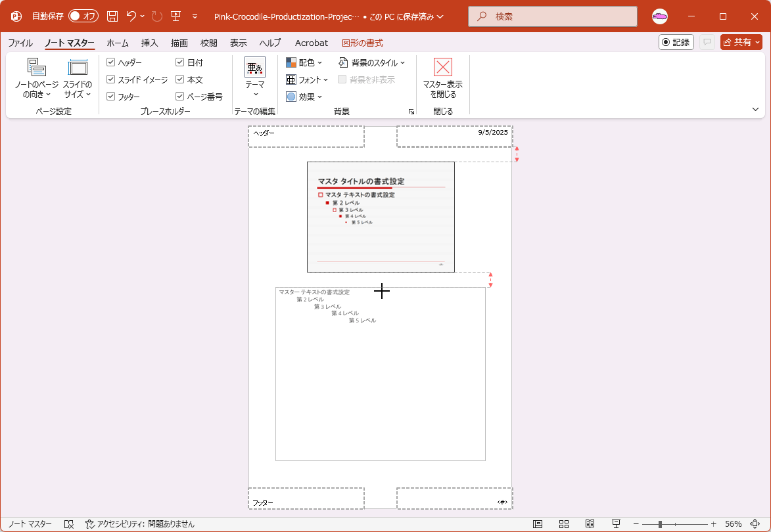Click the Normal view status icon
The image size is (771, 532).
pyautogui.click(x=538, y=524)
